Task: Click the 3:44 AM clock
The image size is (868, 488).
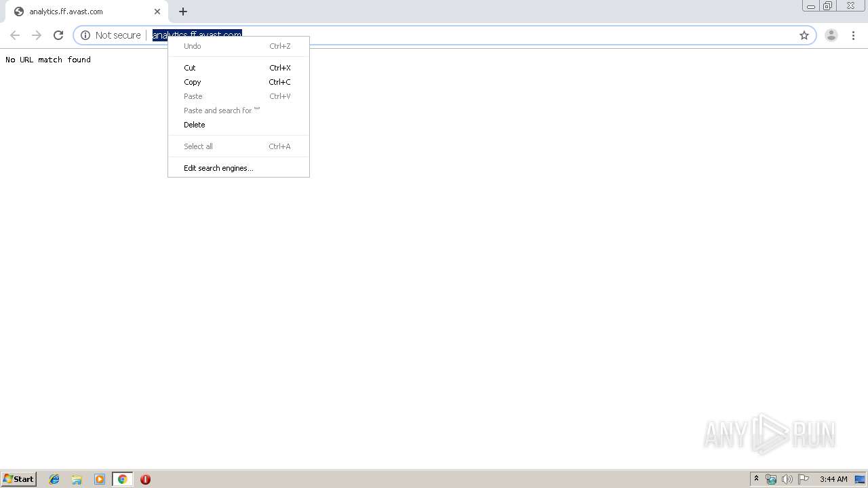Action: point(833,479)
